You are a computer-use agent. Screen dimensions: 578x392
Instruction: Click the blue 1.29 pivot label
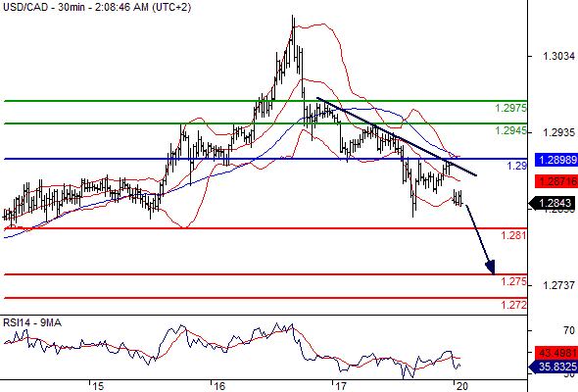click(x=517, y=166)
